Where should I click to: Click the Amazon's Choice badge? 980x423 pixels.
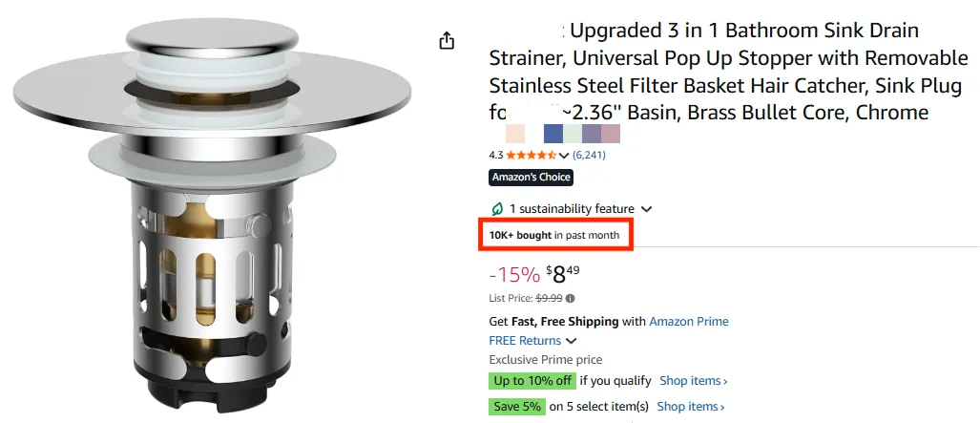point(531,177)
